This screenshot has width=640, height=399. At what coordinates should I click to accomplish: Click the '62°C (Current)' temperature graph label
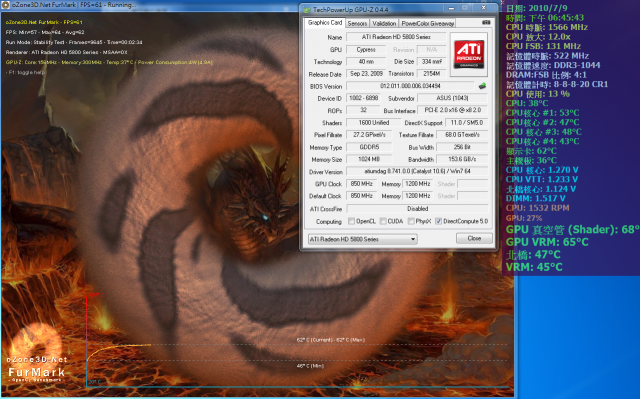(x=331, y=340)
